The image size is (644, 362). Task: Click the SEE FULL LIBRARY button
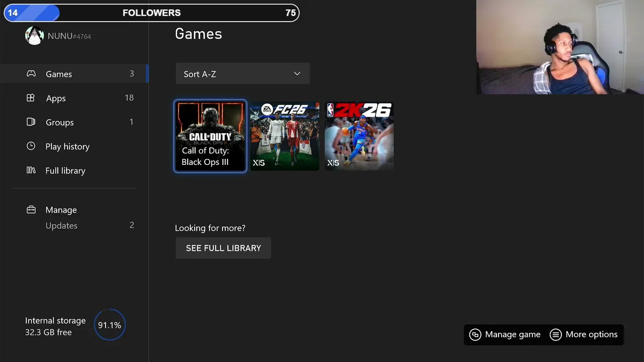point(223,248)
